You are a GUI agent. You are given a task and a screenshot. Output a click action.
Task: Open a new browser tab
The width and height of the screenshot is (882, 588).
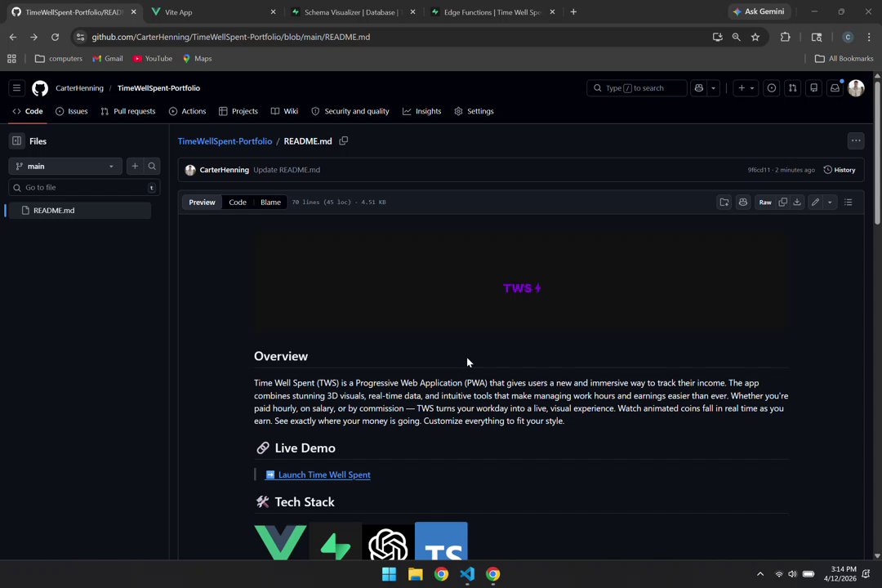(x=573, y=11)
